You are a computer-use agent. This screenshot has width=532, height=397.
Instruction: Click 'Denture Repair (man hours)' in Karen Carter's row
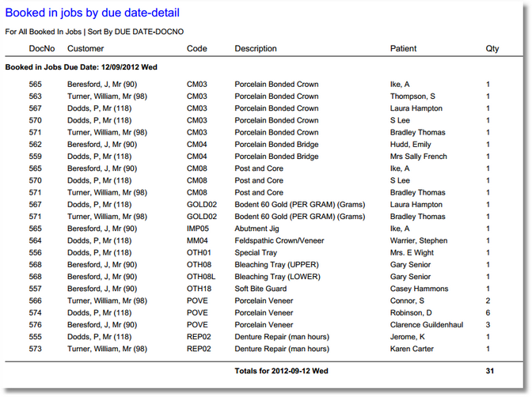(x=282, y=349)
